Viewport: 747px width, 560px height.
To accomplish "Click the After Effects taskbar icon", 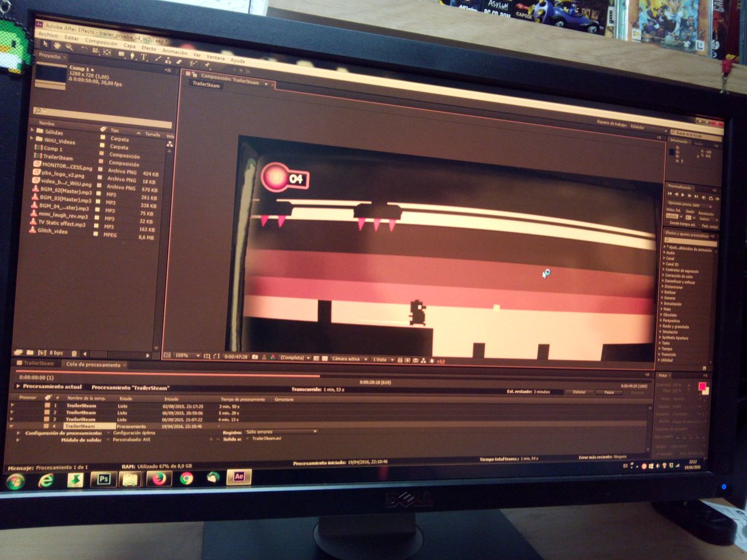I will [238, 477].
